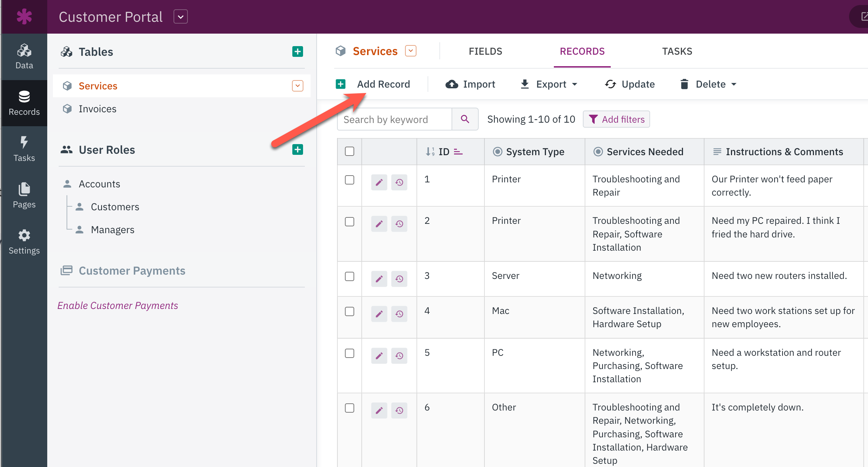
Task: Edit record 1 with pencil icon
Action: 379,182
